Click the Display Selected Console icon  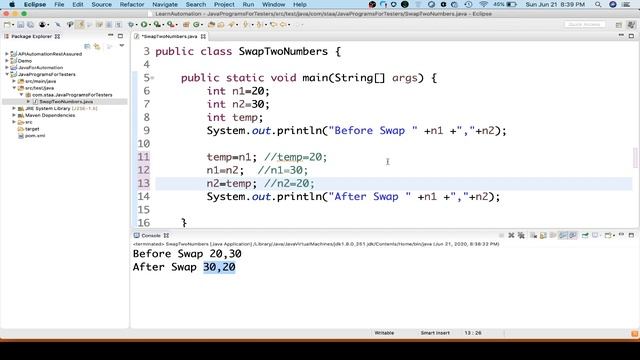595,236
